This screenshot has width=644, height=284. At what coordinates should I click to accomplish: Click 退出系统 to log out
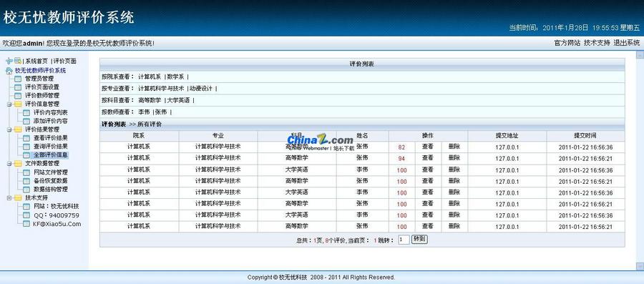tap(626, 43)
